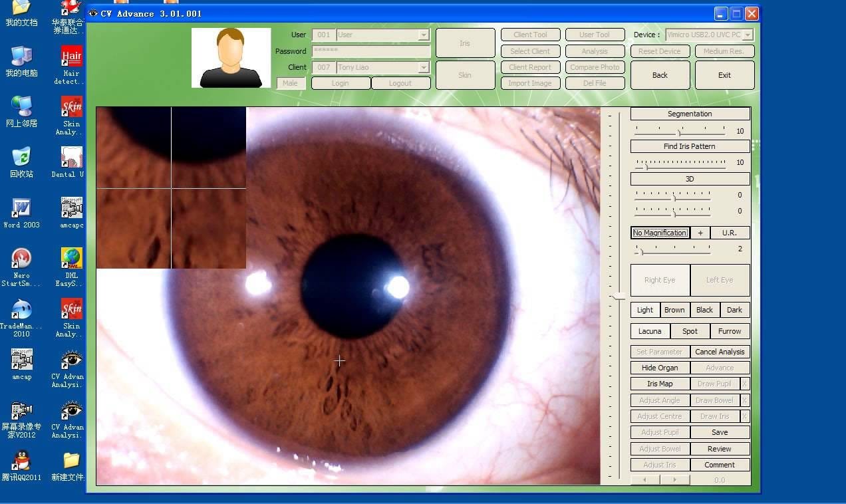Open the Nero StartSmart desktop icon
Screen dimensions: 846x504
21,259
